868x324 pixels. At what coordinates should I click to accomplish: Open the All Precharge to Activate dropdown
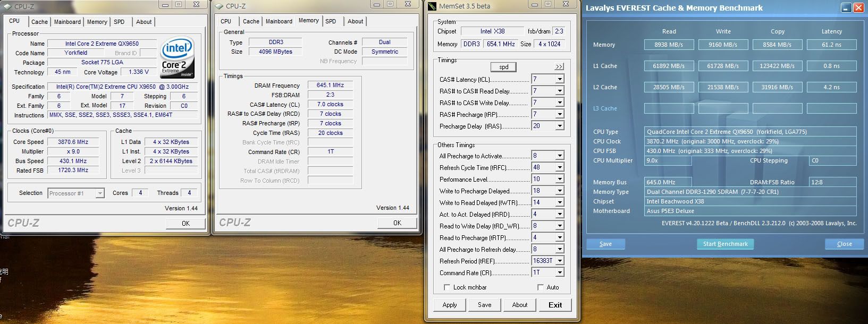coord(559,156)
